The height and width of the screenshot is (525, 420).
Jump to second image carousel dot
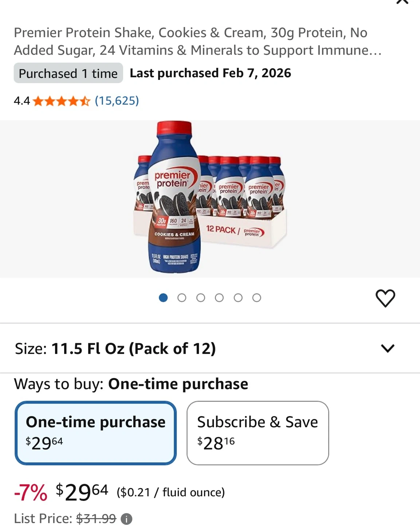(182, 298)
